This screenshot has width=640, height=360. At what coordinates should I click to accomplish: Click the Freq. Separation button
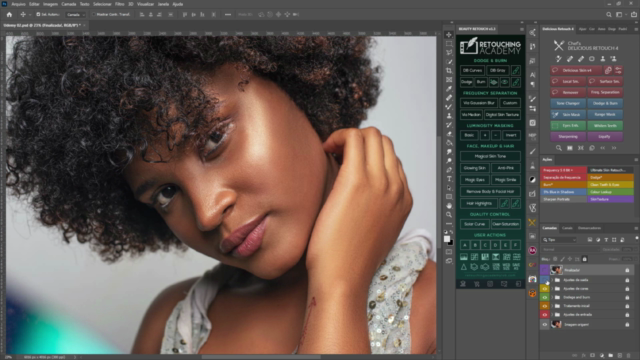pos(605,92)
